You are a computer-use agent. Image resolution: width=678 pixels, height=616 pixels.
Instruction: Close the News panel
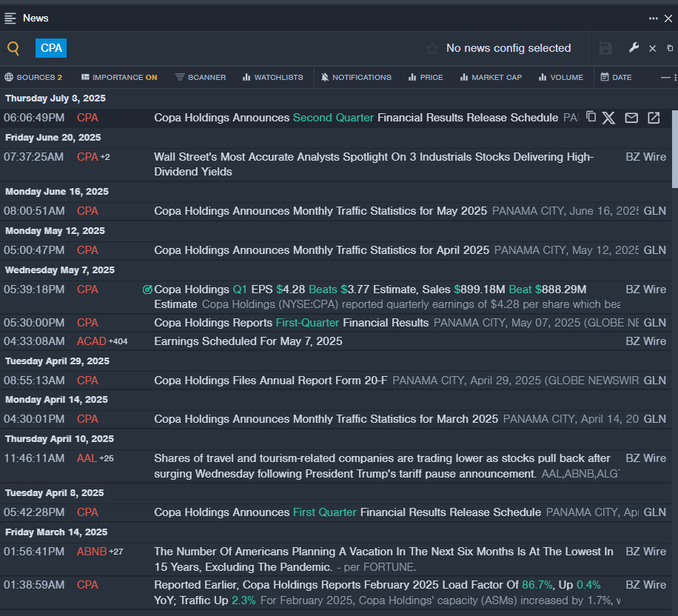[668, 19]
